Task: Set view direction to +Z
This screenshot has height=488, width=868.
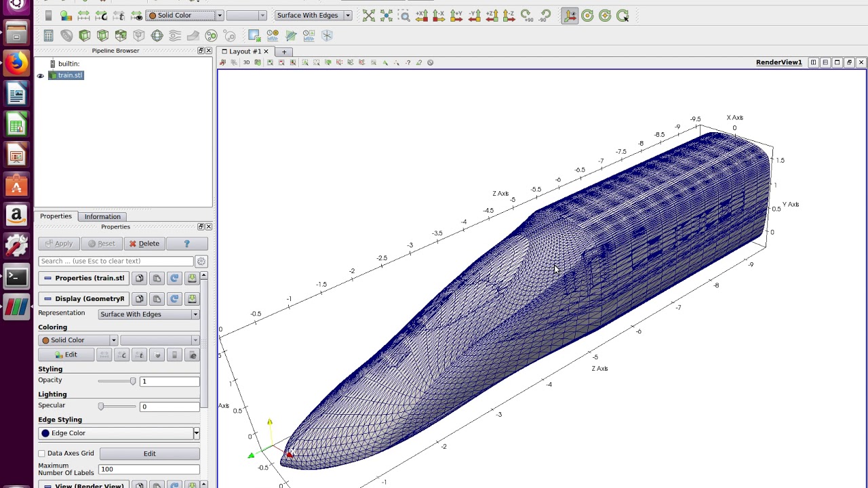Action: (492, 15)
